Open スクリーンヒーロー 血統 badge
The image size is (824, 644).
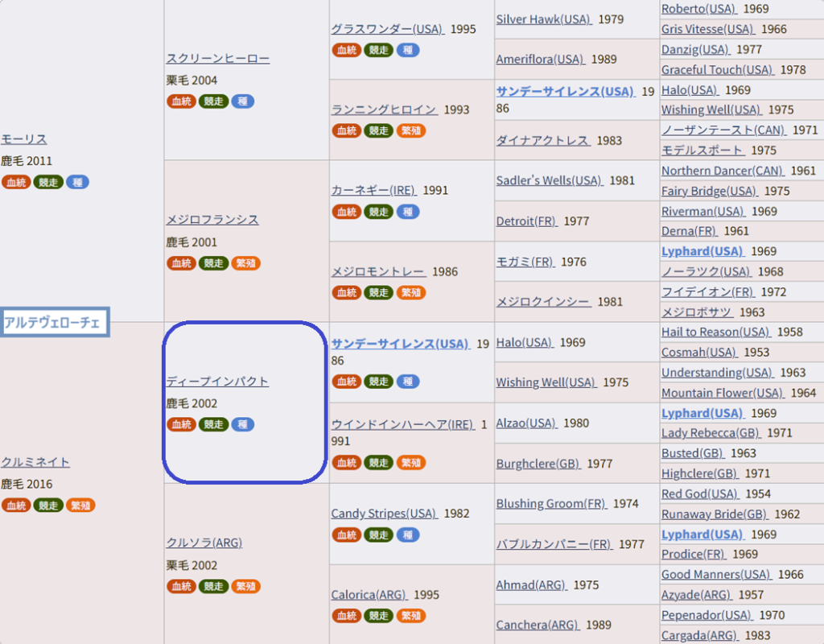pos(181,101)
